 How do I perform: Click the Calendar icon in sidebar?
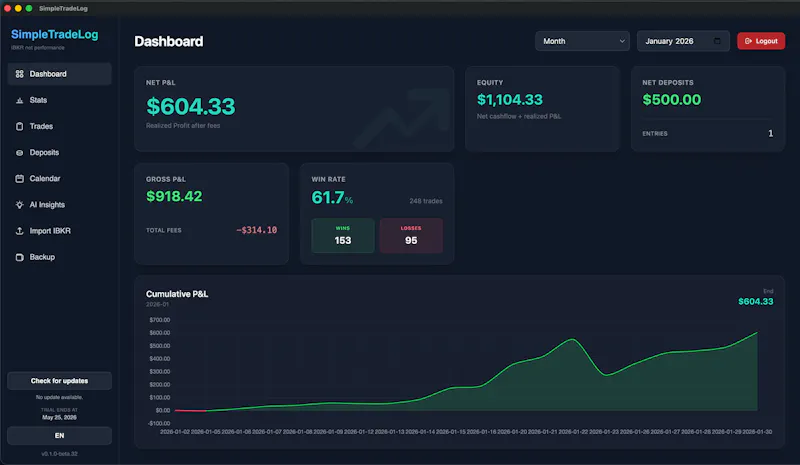19,179
